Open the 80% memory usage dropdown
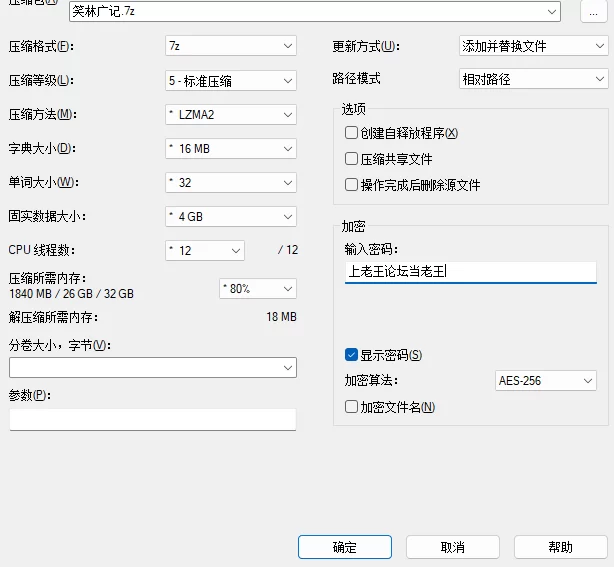 (x=258, y=288)
